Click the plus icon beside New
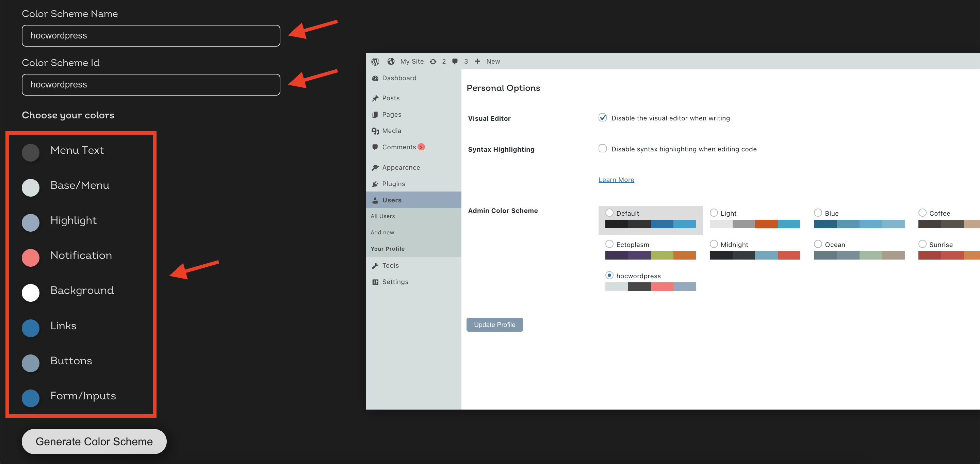Viewport: 980px width, 464px height. [477, 61]
